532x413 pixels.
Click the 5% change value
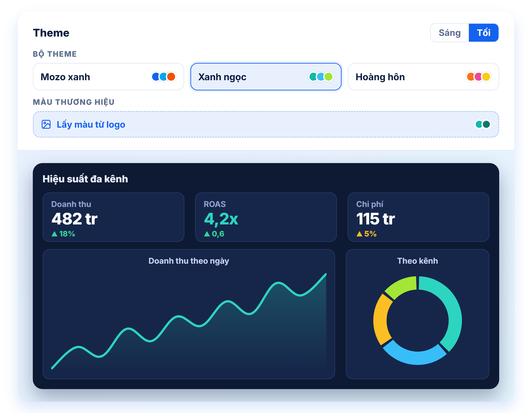click(370, 234)
